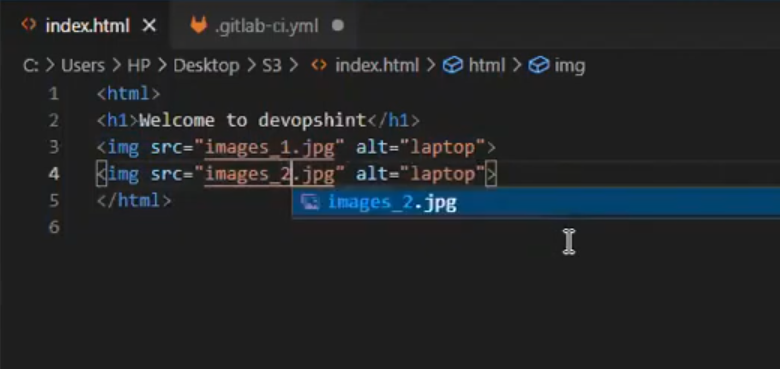Click the html symbol breadcrumb

click(487, 66)
